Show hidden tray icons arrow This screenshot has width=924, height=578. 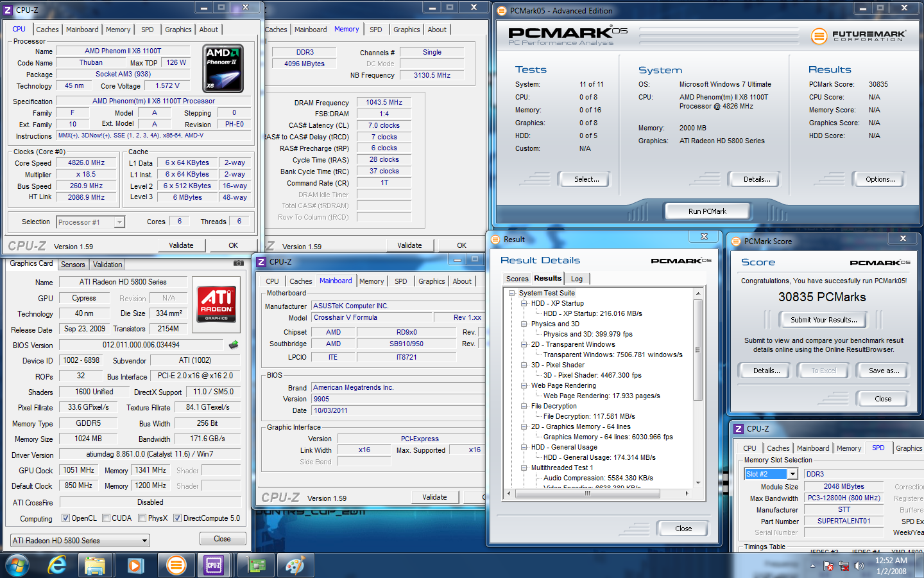(x=812, y=566)
